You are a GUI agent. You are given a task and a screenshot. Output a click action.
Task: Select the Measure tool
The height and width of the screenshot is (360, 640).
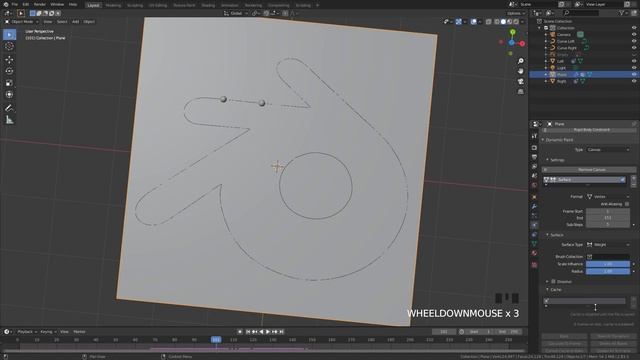pos(9,120)
